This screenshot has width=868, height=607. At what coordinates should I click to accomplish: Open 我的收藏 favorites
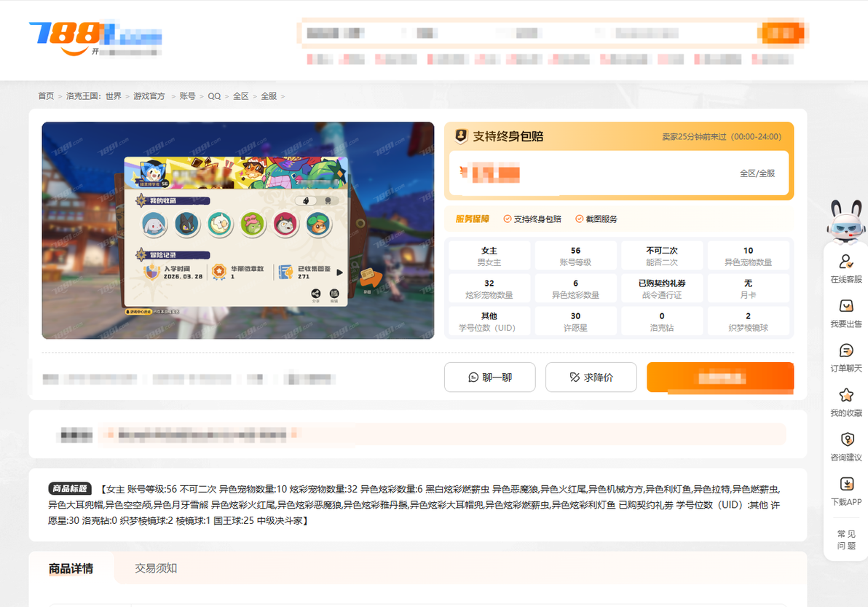pyautogui.click(x=846, y=403)
